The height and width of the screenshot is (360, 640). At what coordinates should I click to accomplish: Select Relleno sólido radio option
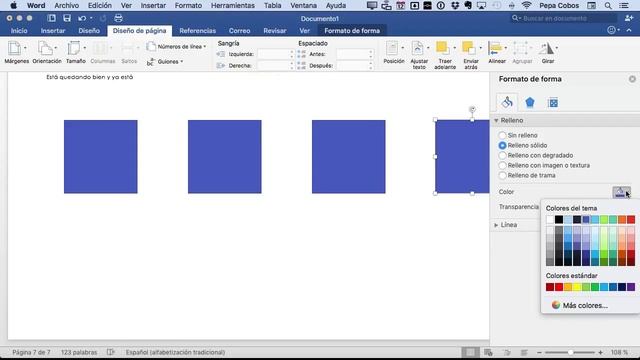click(502, 145)
